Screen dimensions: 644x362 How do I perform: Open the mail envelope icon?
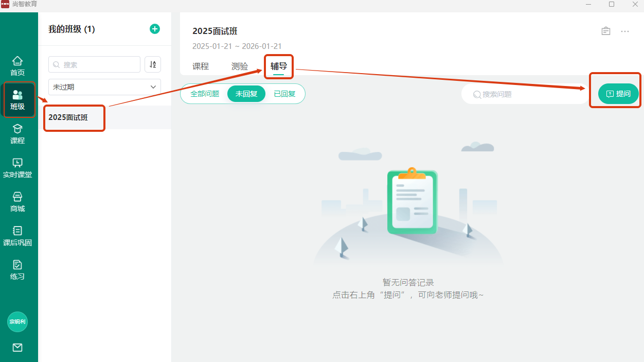point(17,348)
